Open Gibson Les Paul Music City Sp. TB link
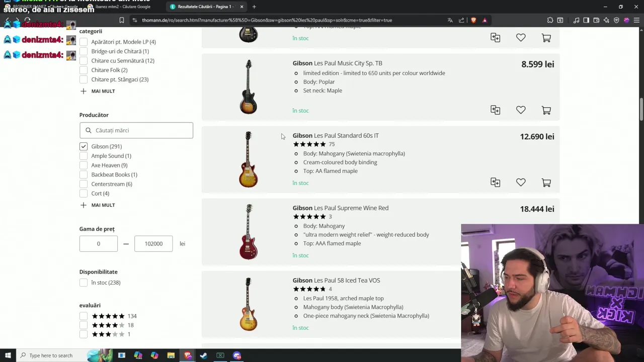The width and height of the screenshot is (644, 362). click(x=337, y=63)
